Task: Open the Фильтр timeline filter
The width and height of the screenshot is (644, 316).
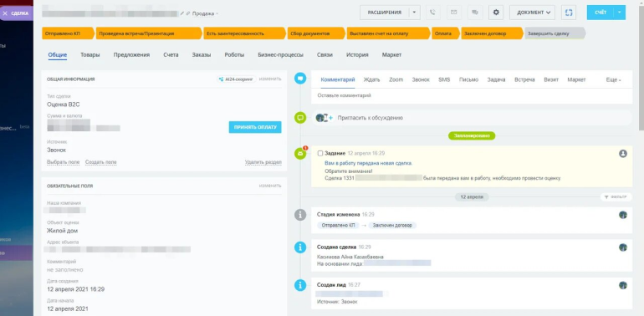Action: 616,197
